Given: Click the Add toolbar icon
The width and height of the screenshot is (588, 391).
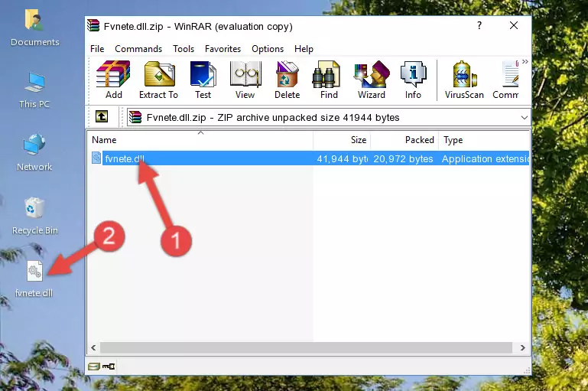Looking at the screenshot, I should click(113, 80).
